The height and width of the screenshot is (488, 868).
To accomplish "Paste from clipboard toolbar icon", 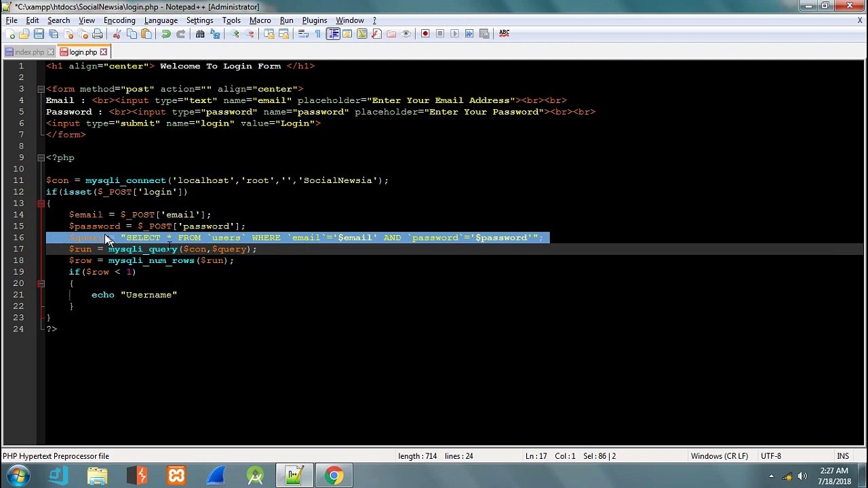I will (146, 33).
